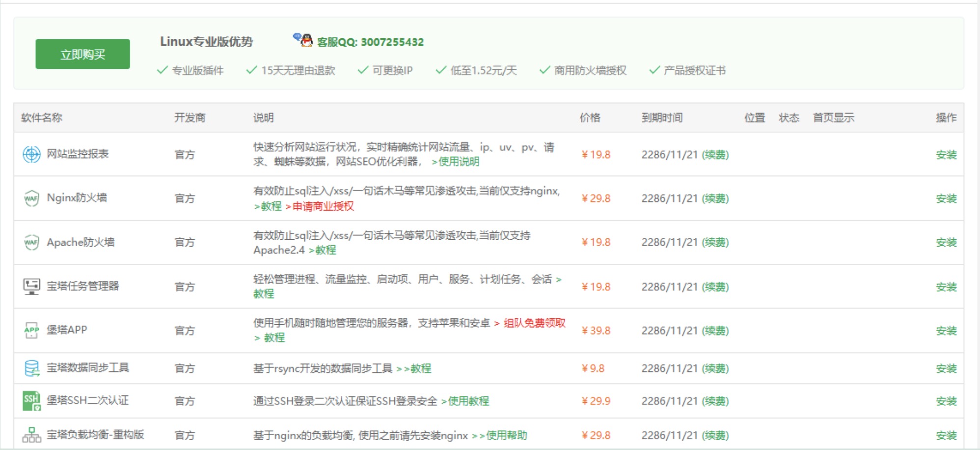Click Nginx防火墙 plugin name
Screen dimensions: 980x450
coord(77,197)
